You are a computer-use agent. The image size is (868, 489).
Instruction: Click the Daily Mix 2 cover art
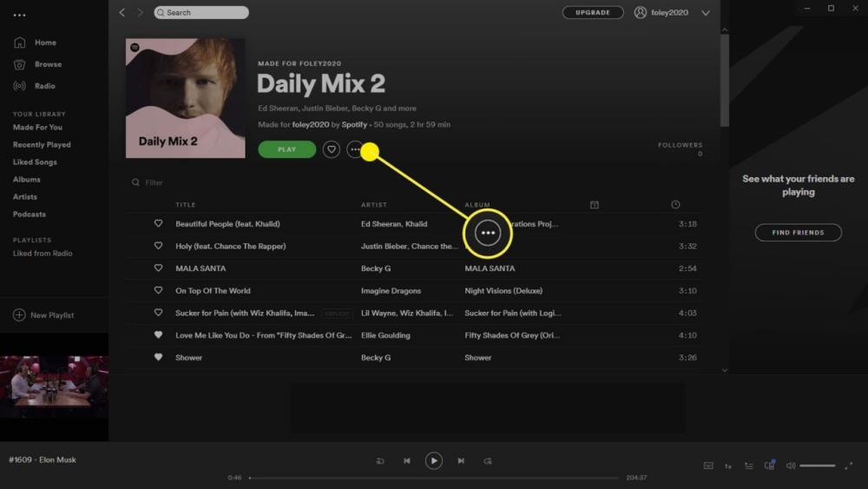tap(186, 98)
